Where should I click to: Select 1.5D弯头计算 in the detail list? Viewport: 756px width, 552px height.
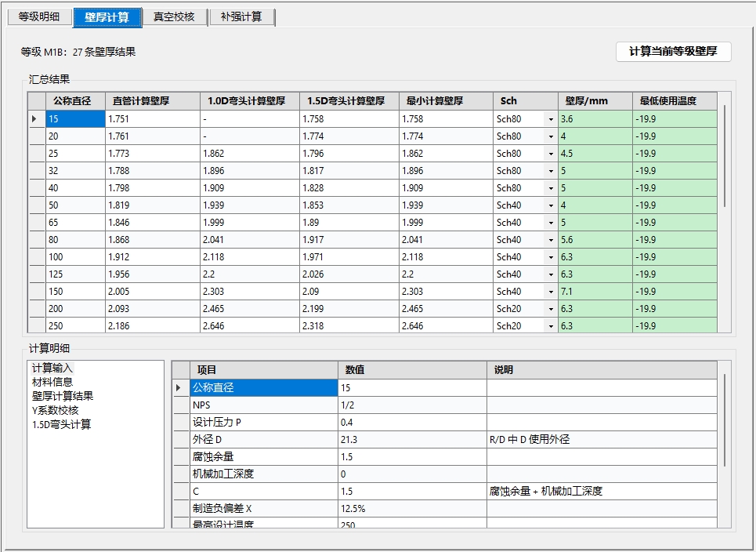point(61,424)
